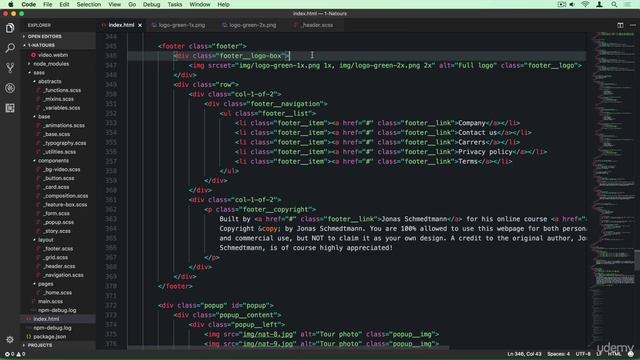Open Spotlight search in macOS menu bar
This screenshot has width=640, height=360.
[614, 4]
